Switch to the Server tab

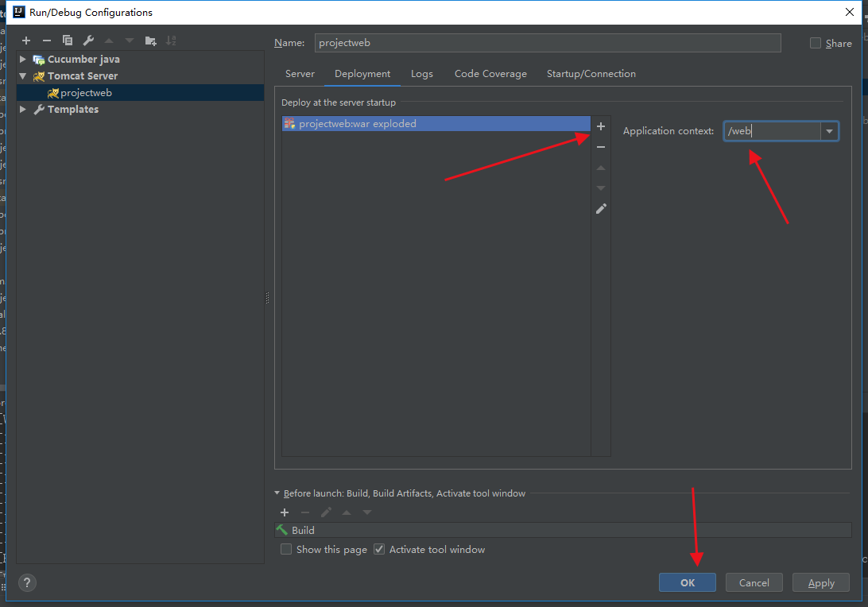pyautogui.click(x=300, y=74)
